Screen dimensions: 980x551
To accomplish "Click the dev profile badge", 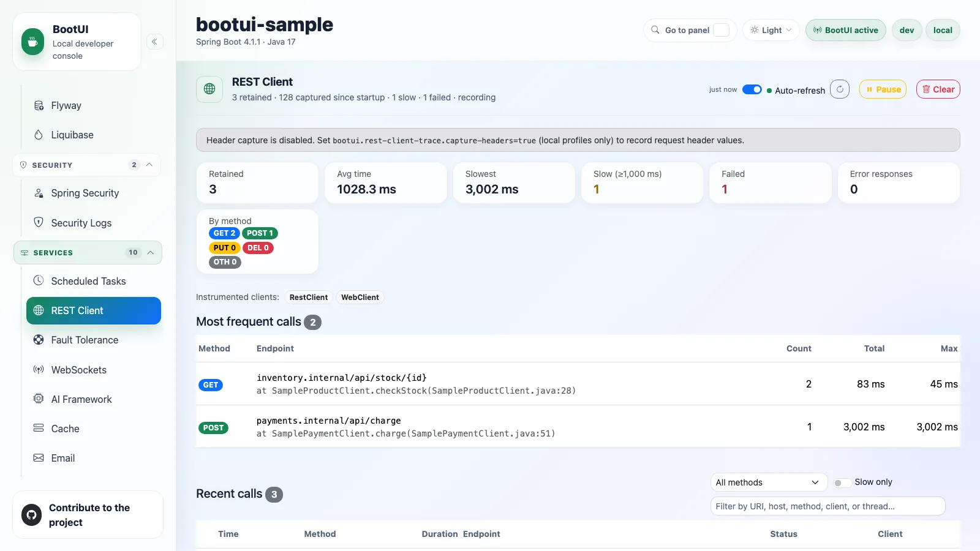I will point(907,30).
